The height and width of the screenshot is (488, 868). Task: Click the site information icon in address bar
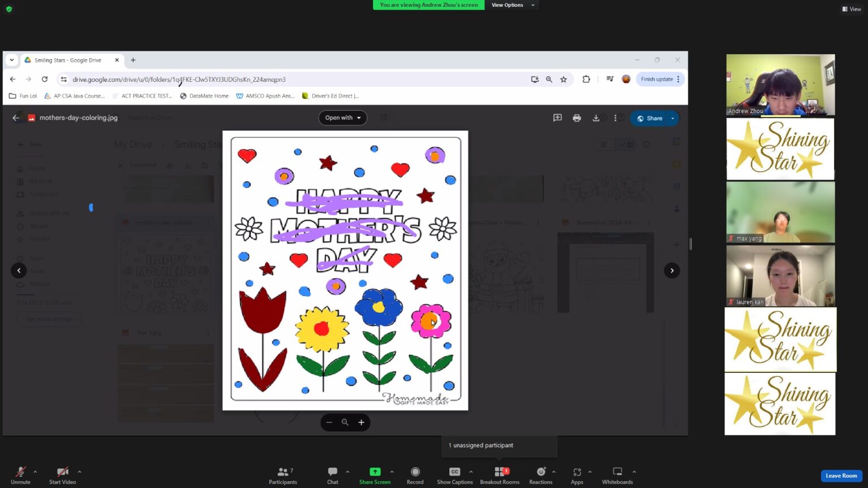(x=64, y=80)
